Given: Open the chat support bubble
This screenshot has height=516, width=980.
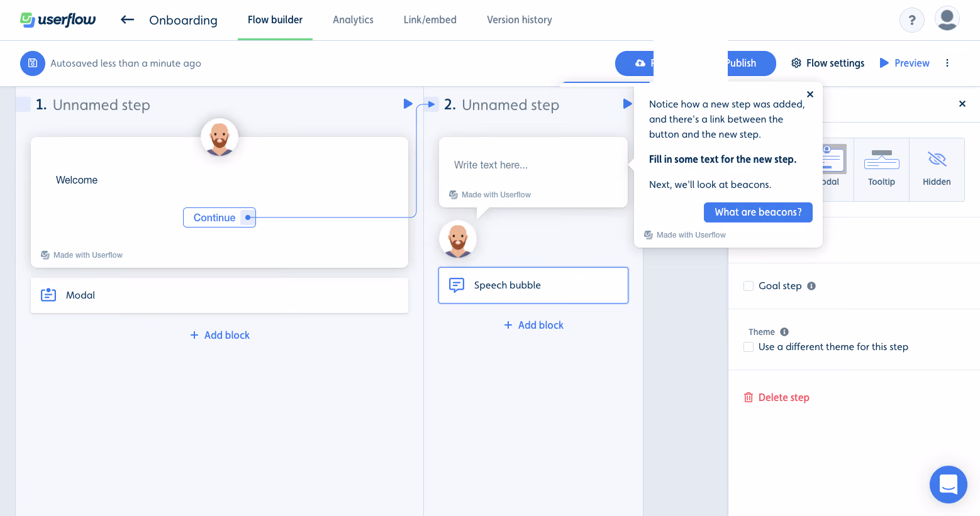Looking at the screenshot, I should tap(948, 485).
